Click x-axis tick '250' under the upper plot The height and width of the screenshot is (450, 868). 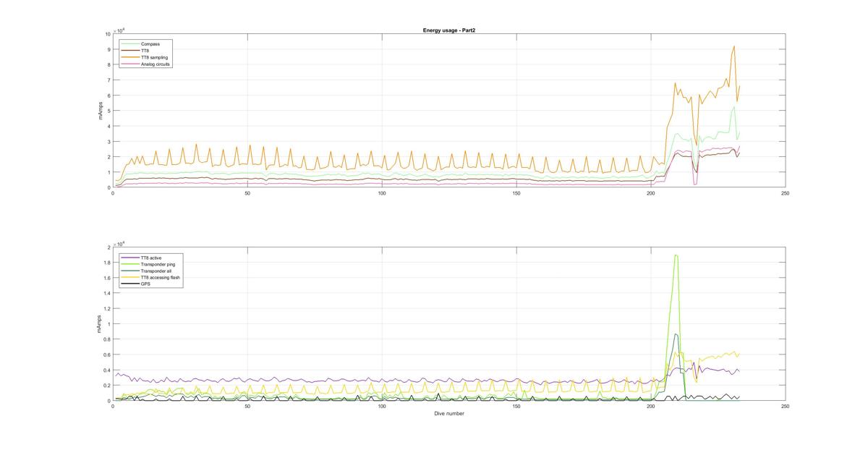786,193
